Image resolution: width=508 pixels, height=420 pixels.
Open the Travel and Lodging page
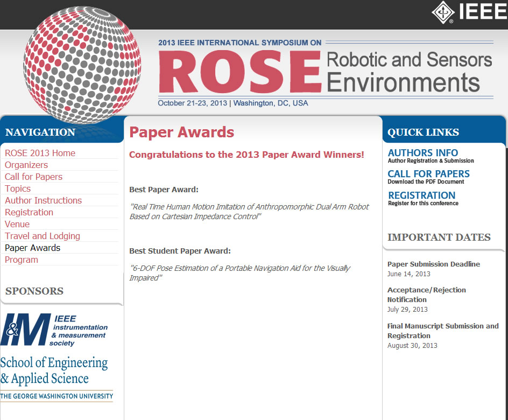[x=43, y=236]
